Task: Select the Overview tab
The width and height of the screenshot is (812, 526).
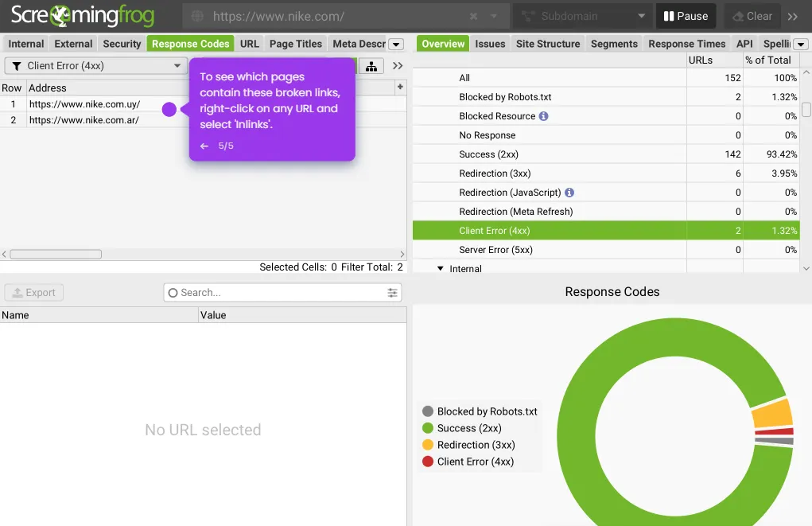Action: 443,44
